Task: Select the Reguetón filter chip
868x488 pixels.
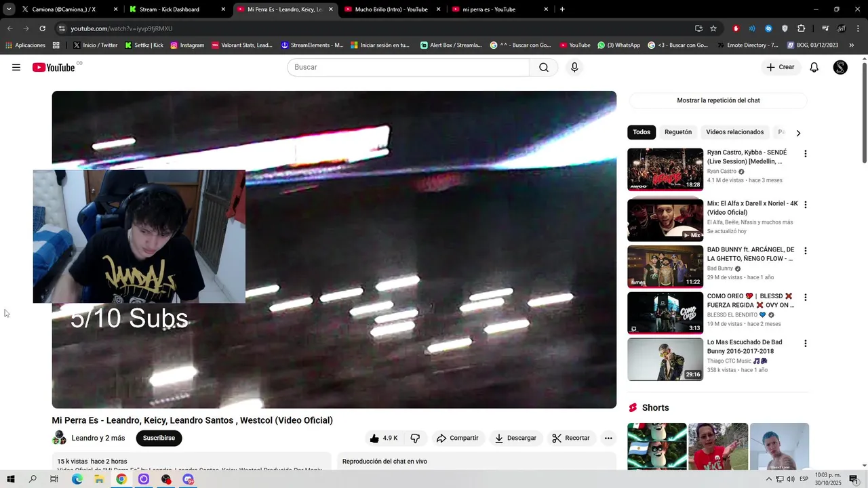Action: [678, 132]
